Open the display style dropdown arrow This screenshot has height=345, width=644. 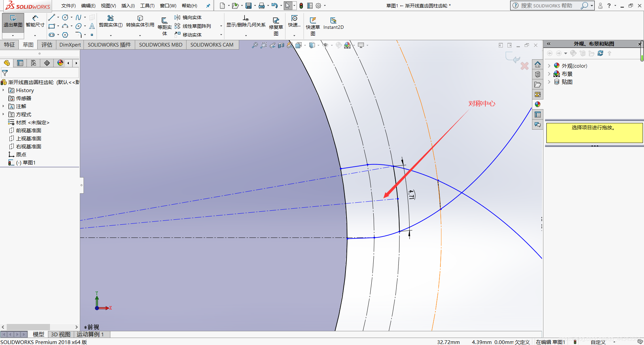pos(318,45)
